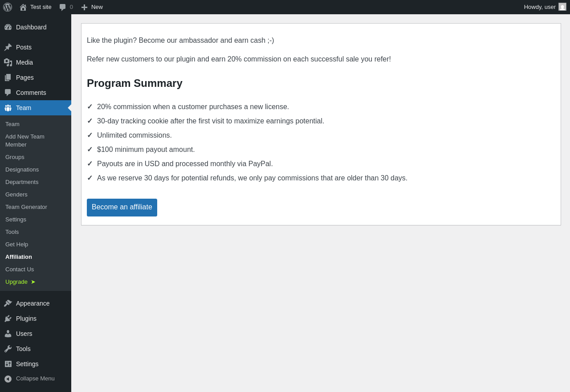Click the plus icon for New content
The width and height of the screenshot is (570, 392).
tap(85, 7)
